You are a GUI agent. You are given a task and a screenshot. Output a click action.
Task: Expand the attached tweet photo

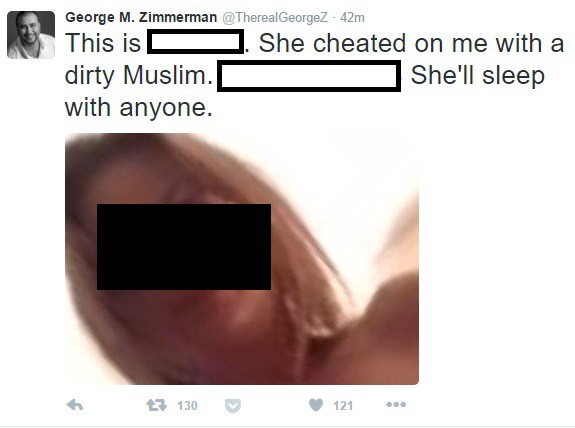coord(242,259)
